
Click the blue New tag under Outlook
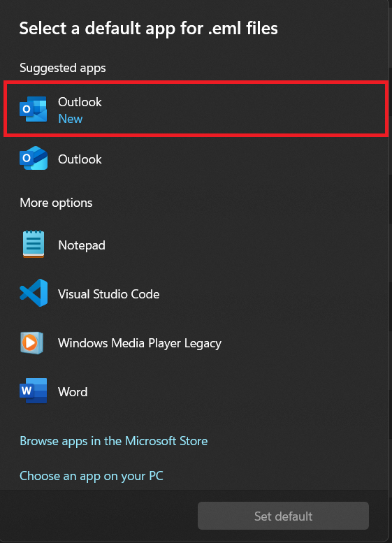[x=71, y=119]
